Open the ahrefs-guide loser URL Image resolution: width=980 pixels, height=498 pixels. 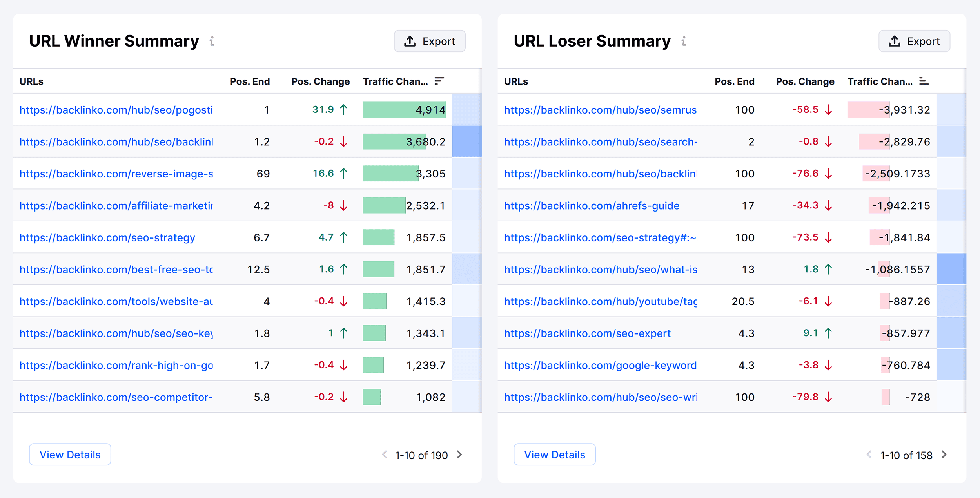(592, 206)
